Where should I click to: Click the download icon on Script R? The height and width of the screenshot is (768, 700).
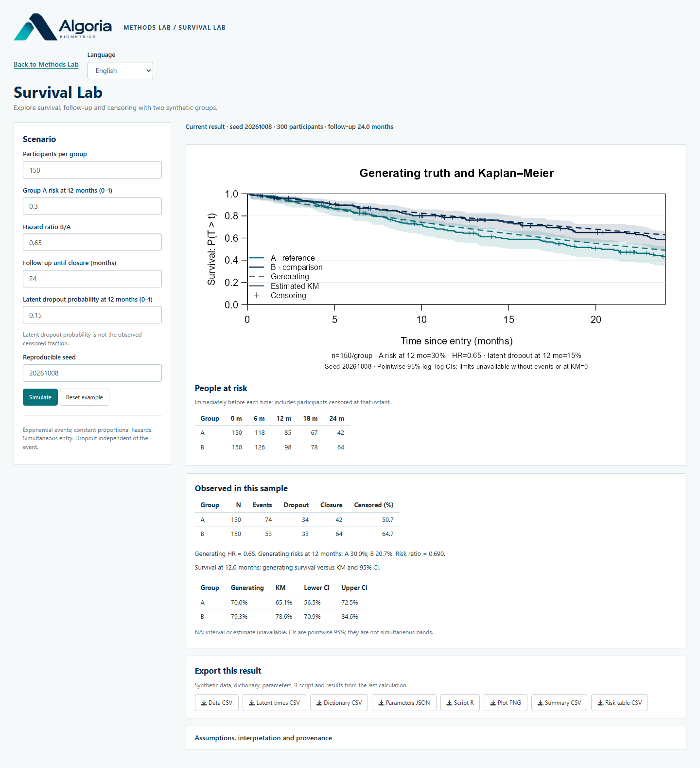450,703
